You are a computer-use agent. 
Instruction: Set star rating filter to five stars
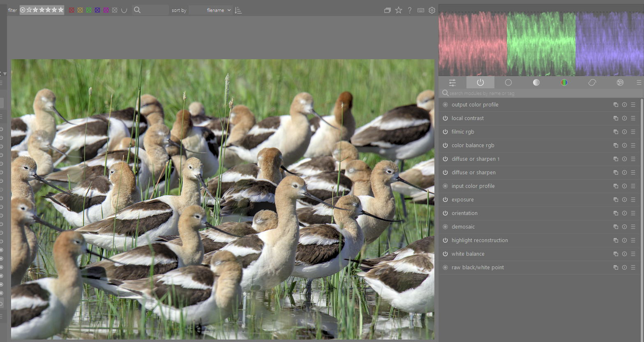(x=61, y=10)
